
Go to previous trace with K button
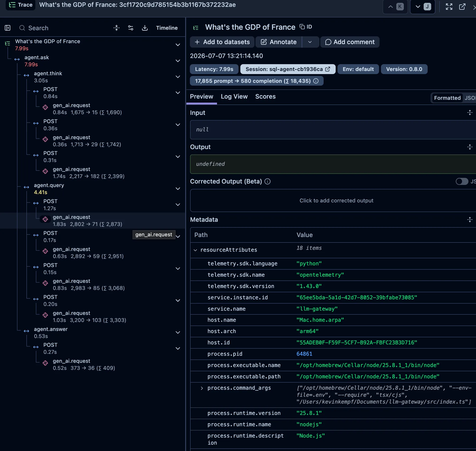click(x=395, y=7)
